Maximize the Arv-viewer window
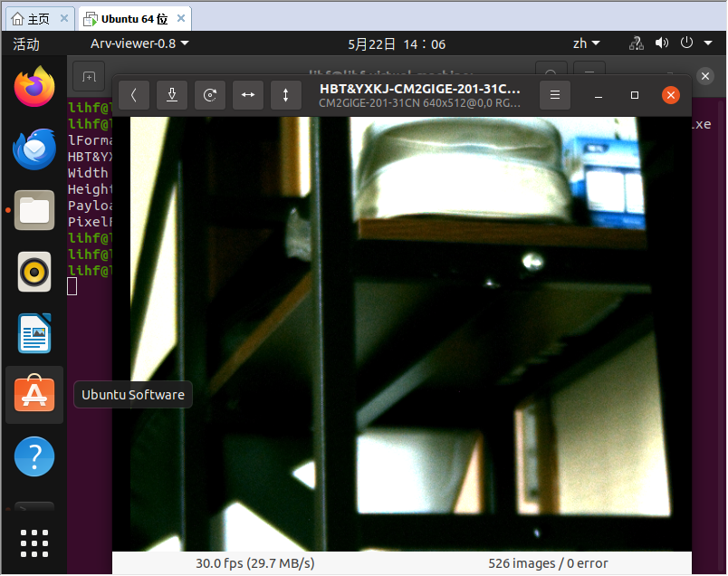 (635, 95)
